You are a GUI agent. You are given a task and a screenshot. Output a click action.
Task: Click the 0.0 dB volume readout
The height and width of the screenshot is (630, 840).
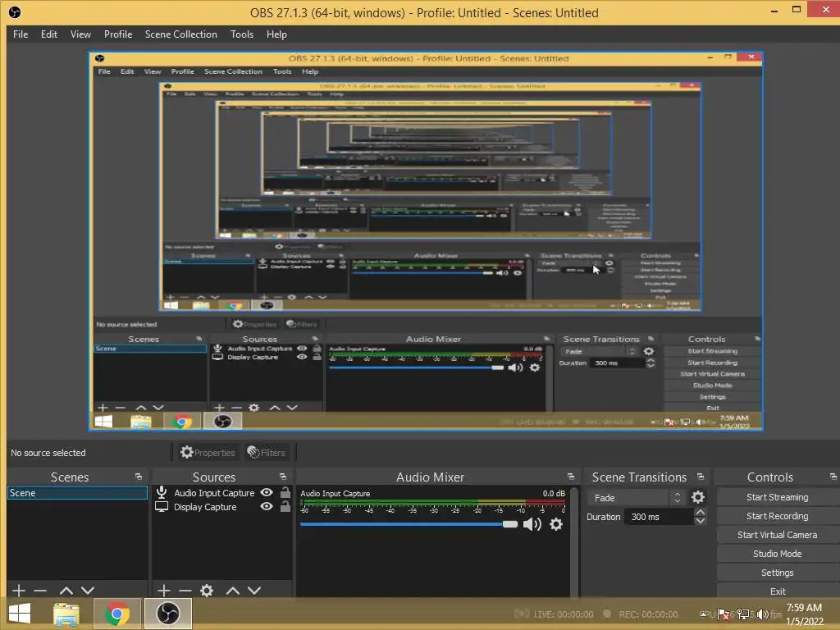554,493
